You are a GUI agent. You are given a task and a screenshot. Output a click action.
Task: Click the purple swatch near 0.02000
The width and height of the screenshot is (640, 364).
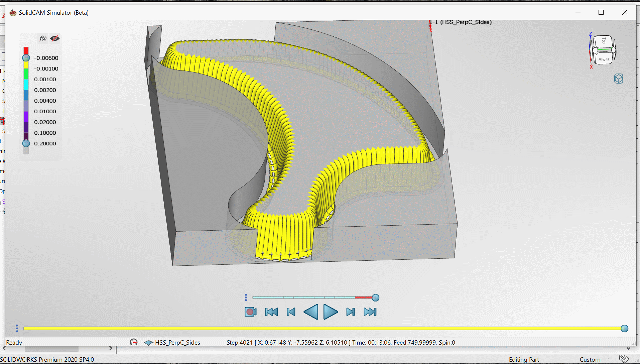point(26,117)
